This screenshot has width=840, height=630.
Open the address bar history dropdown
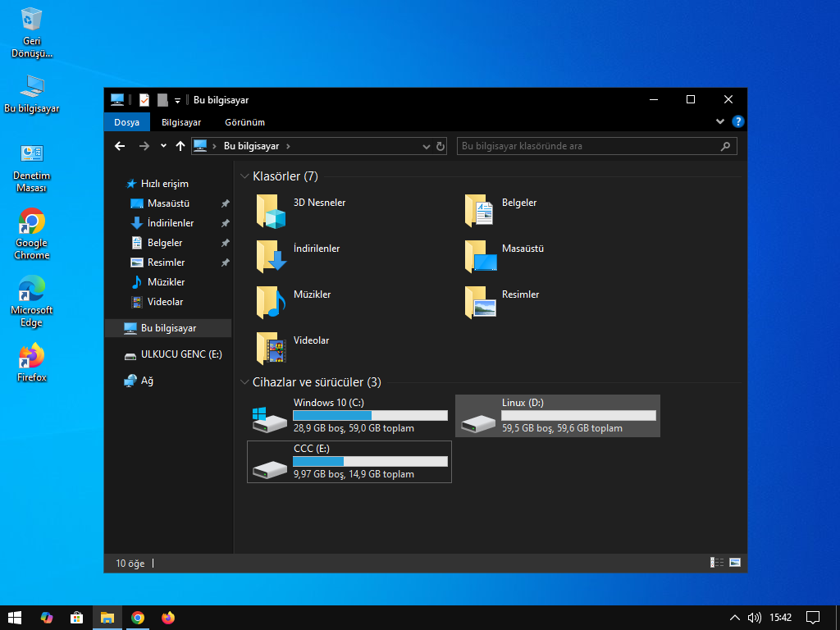[426, 146]
